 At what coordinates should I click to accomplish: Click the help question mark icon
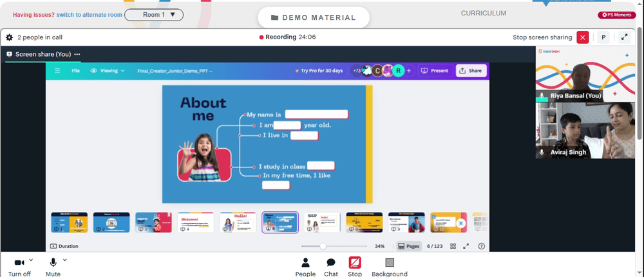(482, 246)
